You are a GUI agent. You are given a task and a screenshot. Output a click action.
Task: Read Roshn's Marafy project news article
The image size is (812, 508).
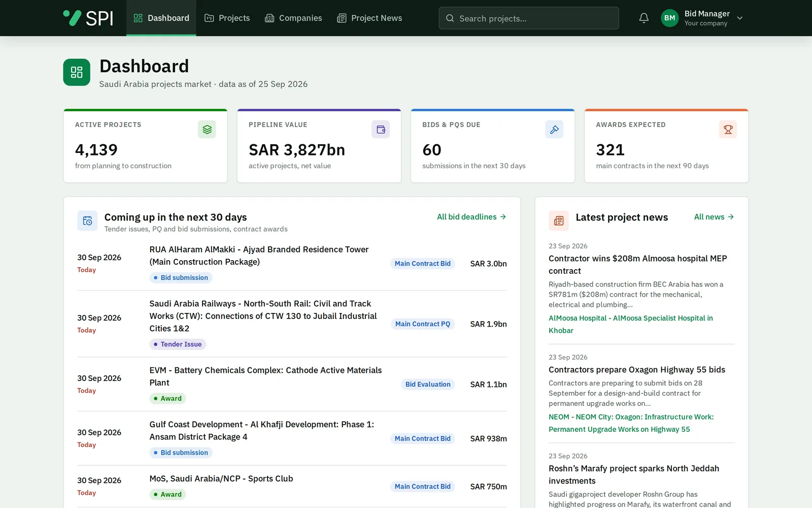click(x=634, y=474)
